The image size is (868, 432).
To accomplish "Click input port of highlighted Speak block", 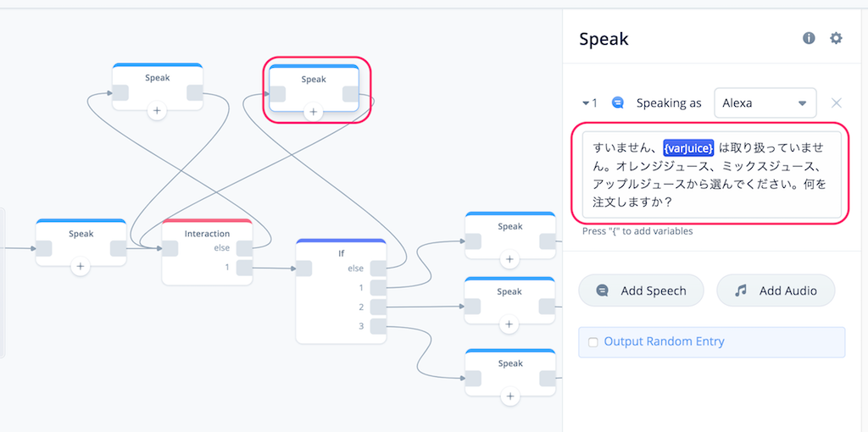I will click(277, 94).
